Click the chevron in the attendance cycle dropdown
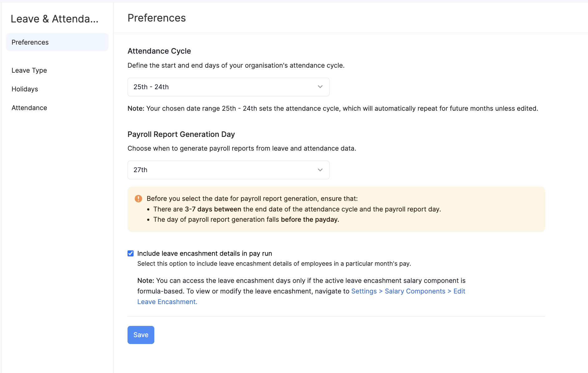The image size is (588, 373). pyautogui.click(x=320, y=87)
